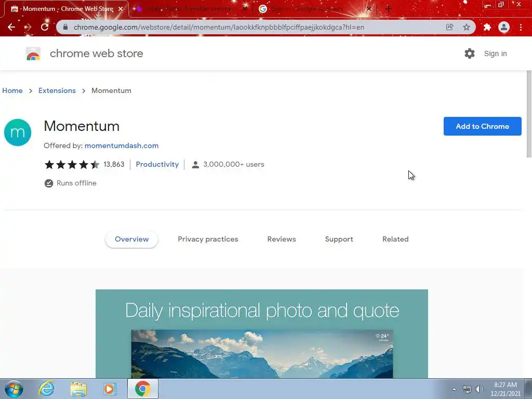Open Web Store settings gear
Screen dimensions: 532x399
pyautogui.click(x=470, y=54)
